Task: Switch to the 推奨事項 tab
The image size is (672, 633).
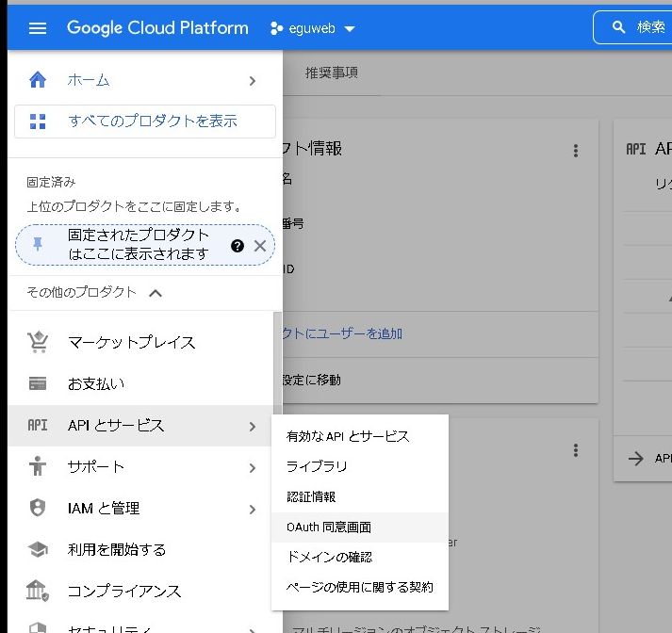Action: [331, 73]
